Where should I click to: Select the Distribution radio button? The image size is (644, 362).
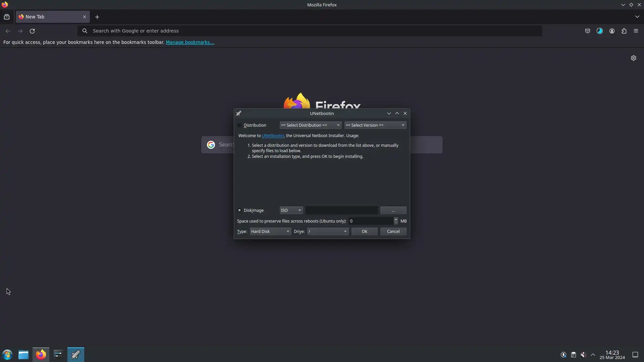click(x=239, y=125)
